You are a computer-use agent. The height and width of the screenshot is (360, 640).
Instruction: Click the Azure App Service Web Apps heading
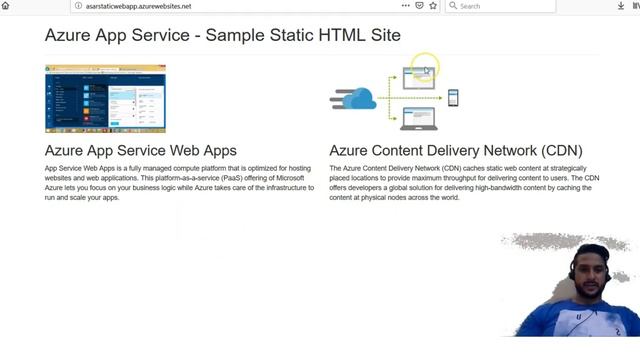point(140,151)
